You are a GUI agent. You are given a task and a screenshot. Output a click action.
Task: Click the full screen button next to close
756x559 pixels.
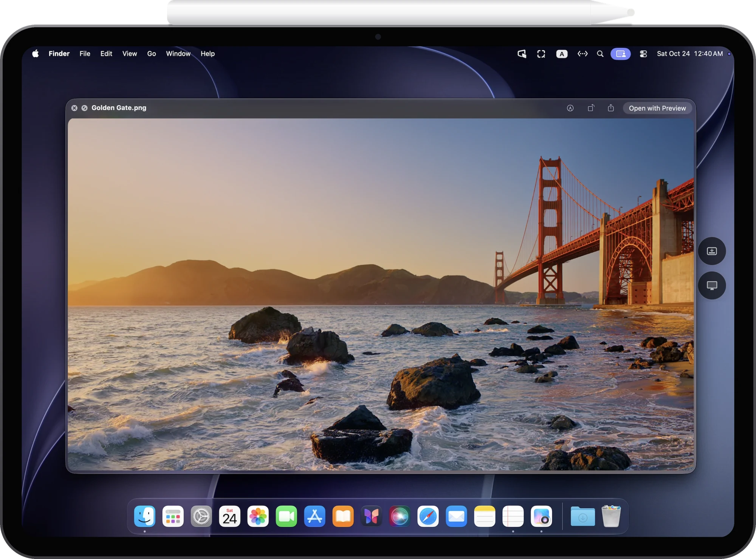85,108
